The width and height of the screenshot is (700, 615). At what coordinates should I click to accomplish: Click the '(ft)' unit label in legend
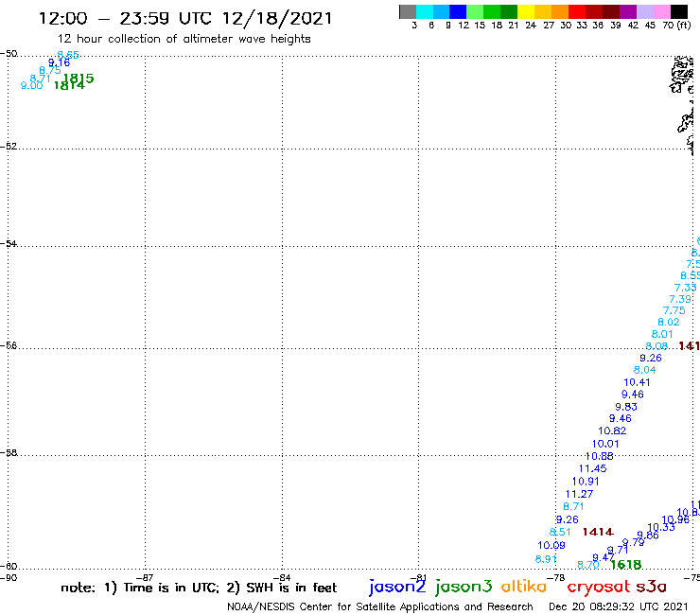point(684,25)
